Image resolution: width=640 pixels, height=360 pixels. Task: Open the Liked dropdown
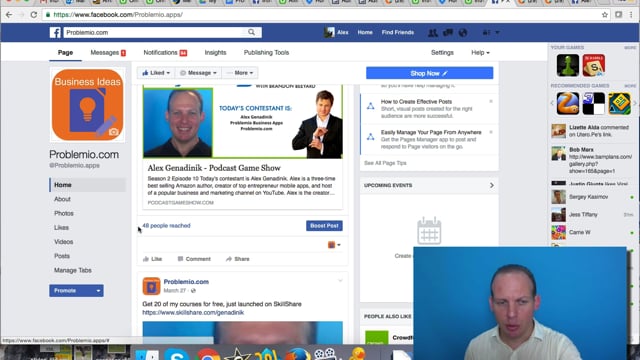156,73
